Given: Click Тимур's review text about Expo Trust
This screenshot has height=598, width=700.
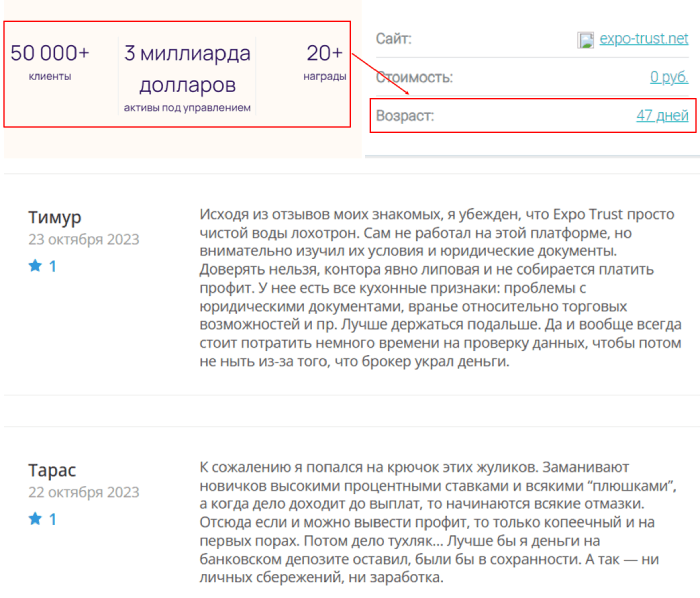Looking at the screenshot, I should tap(441, 288).
